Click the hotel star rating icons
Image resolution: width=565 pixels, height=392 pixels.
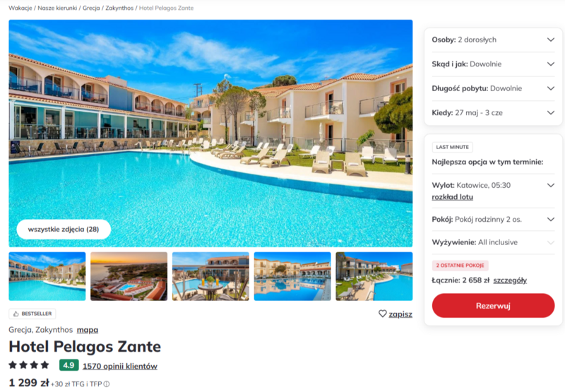point(29,365)
